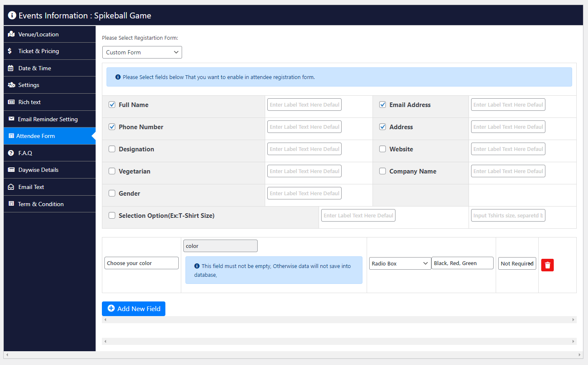This screenshot has height=365, width=588.
Task: Tick the Company Name checkbox
Action: click(383, 171)
